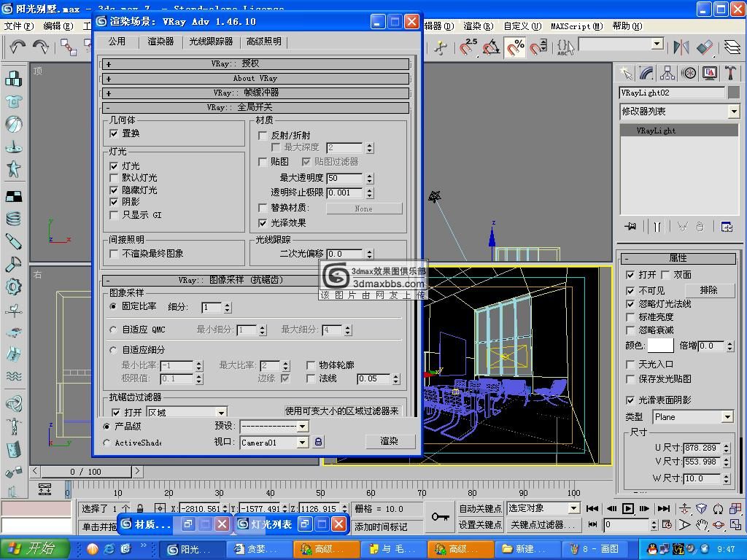Image resolution: width=747 pixels, height=560 pixels.
Task: Click the Set Key key icon
Action: [x=440, y=517]
